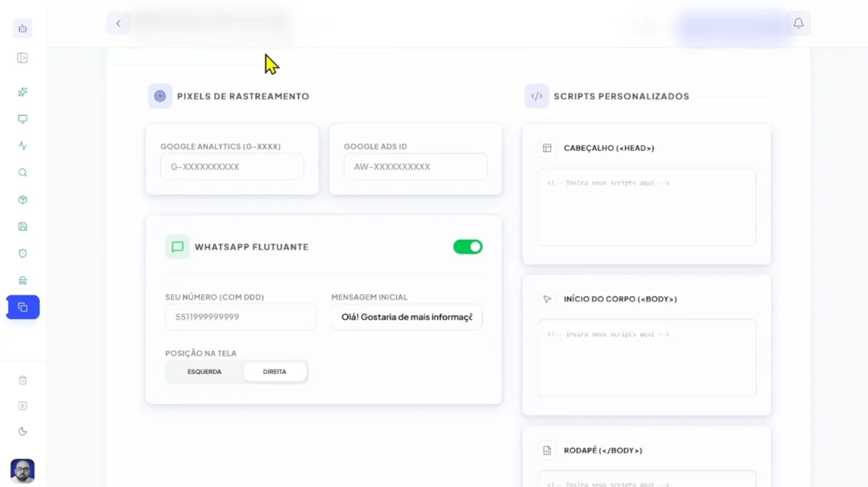Select the highlighted copy pages sidebar item
This screenshot has width=868, height=487.
click(22, 308)
